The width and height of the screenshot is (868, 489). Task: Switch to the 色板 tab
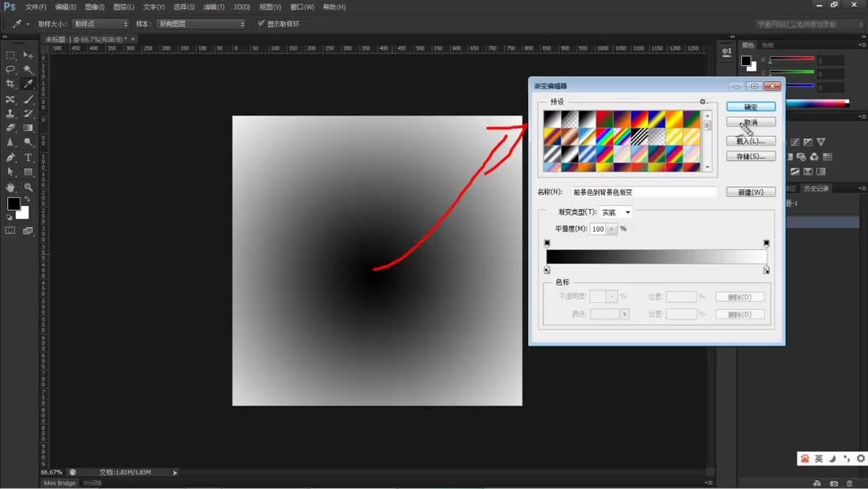(x=768, y=46)
